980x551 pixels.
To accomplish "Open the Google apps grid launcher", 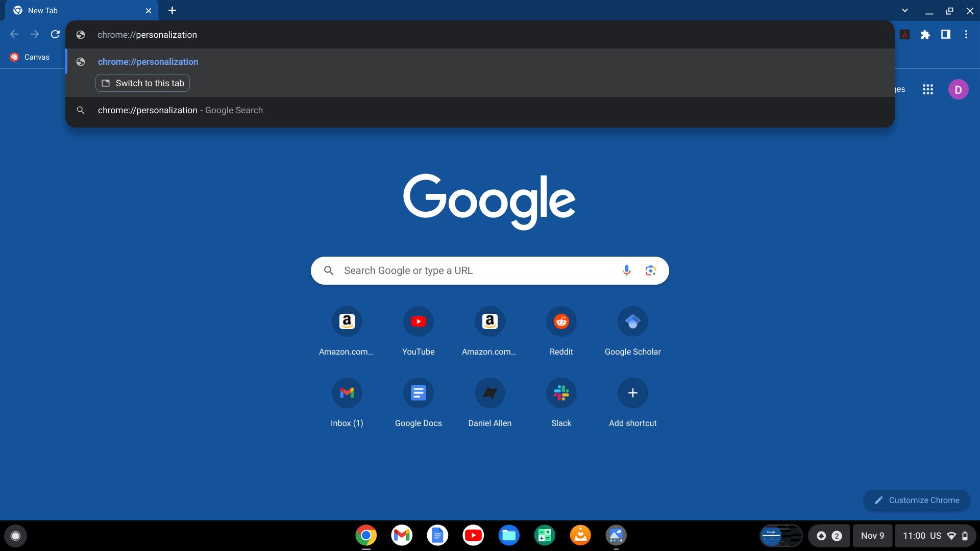I will point(928,89).
